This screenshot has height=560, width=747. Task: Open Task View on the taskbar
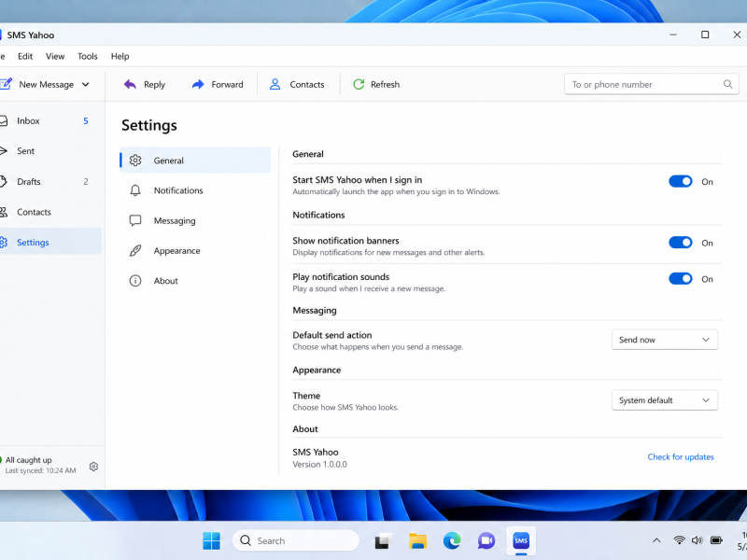383,541
